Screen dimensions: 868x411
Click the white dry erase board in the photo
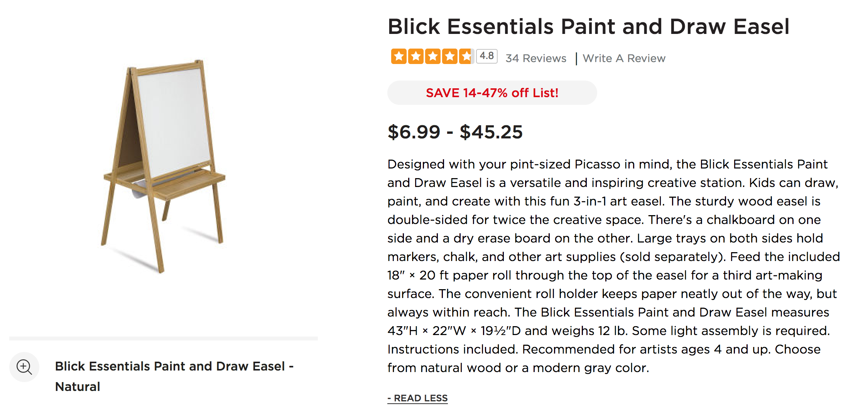[x=174, y=120]
